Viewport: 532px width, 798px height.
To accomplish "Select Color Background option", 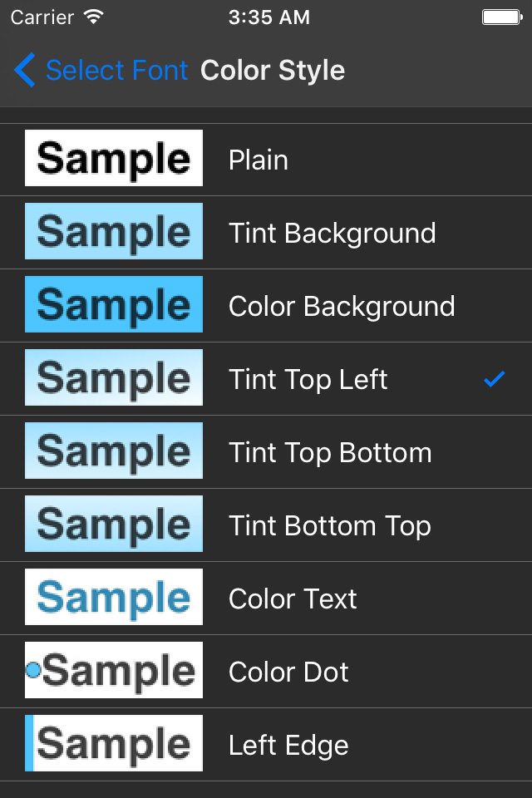I will (342, 306).
